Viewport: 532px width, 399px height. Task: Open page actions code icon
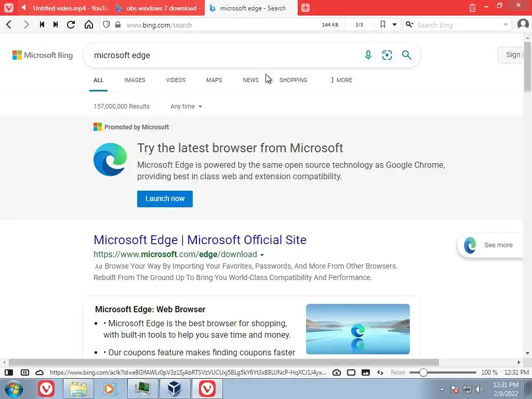click(x=380, y=373)
